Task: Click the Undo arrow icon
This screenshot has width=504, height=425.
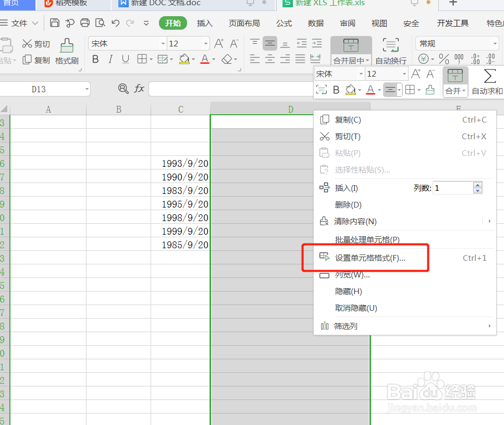Action: point(115,23)
